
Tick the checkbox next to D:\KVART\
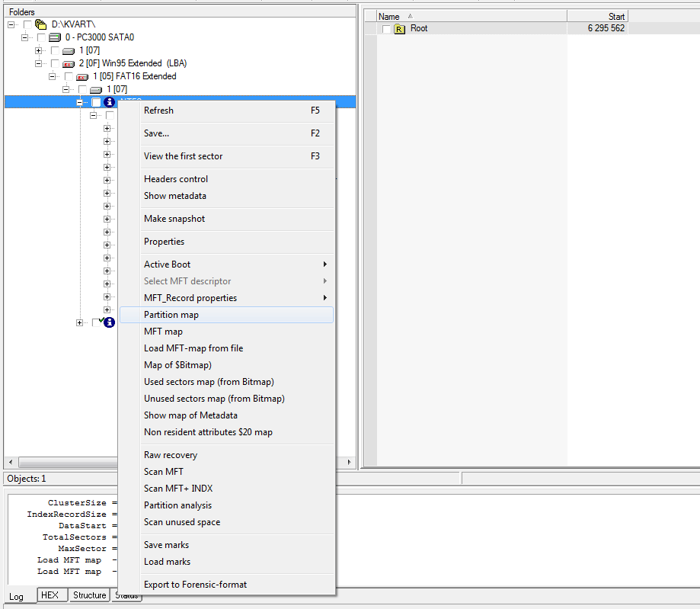pyautogui.click(x=28, y=24)
